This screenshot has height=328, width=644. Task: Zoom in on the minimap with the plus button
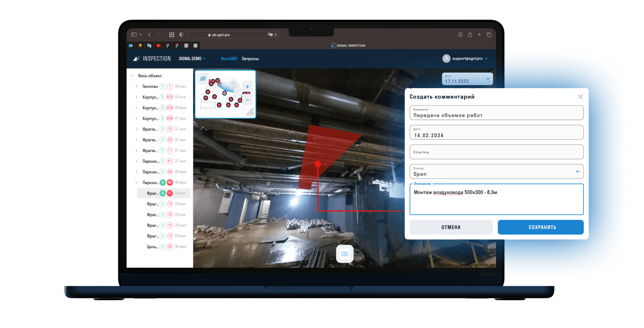(247, 87)
